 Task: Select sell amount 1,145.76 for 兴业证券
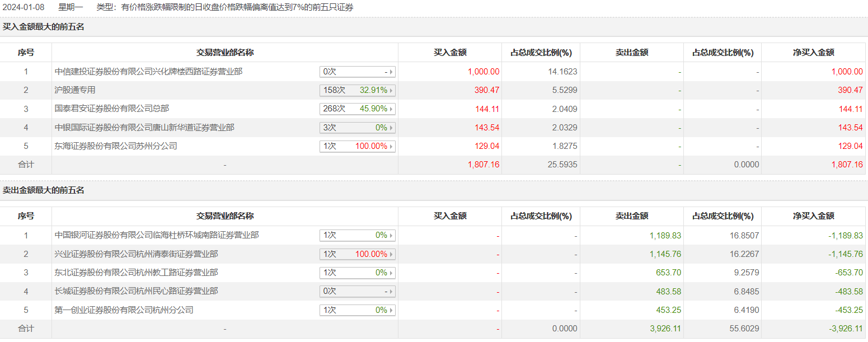(x=665, y=254)
